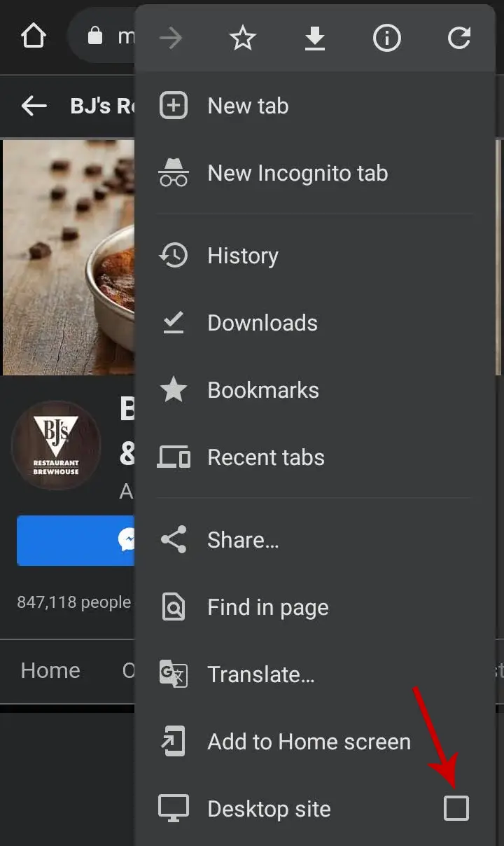Image resolution: width=504 pixels, height=846 pixels.
Task: Tap BJ's Restaurant Brewhouse profile logo
Action: [57, 445]
